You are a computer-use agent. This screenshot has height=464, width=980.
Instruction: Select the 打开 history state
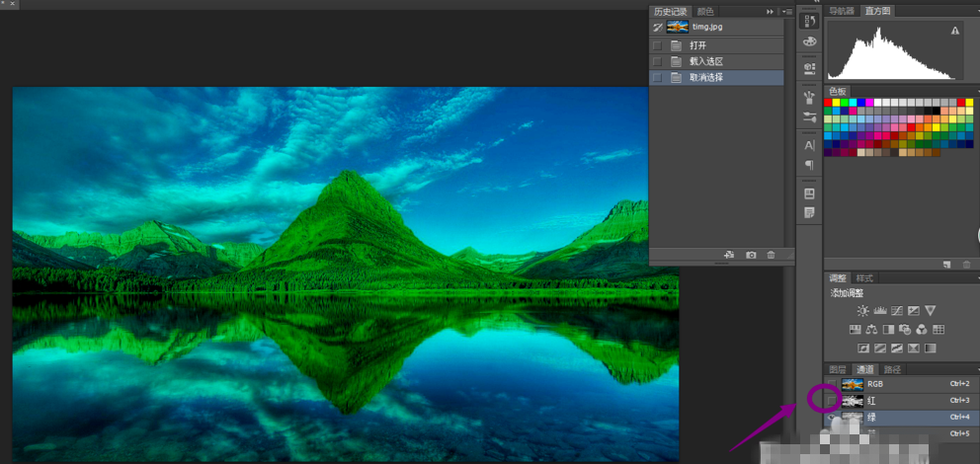tap(716, 45)
